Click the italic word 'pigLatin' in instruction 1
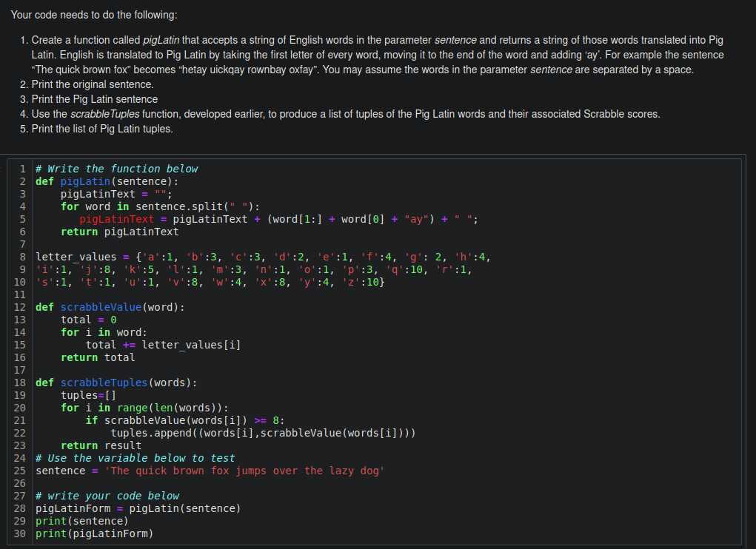756x549 pixels. 161,40
